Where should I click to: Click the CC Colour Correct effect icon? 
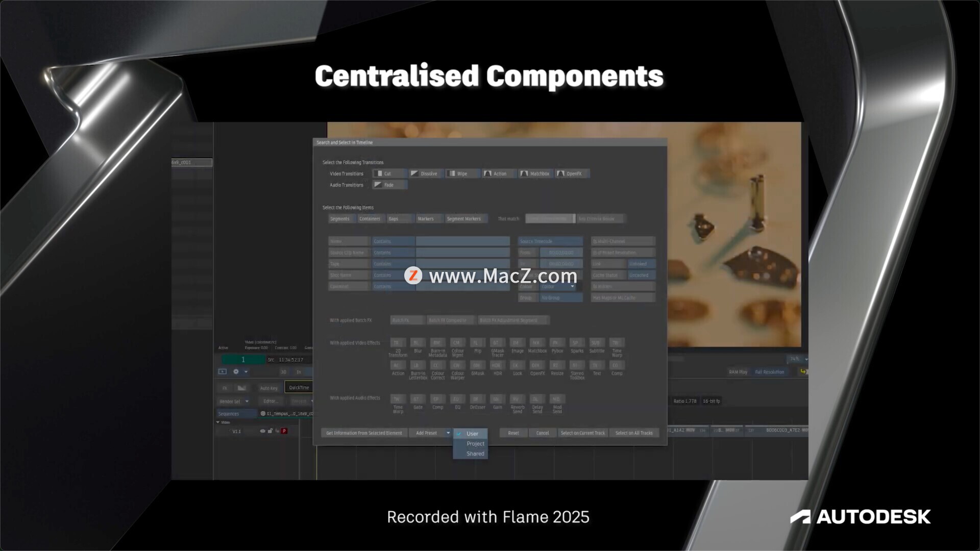(x=437, y=365)
